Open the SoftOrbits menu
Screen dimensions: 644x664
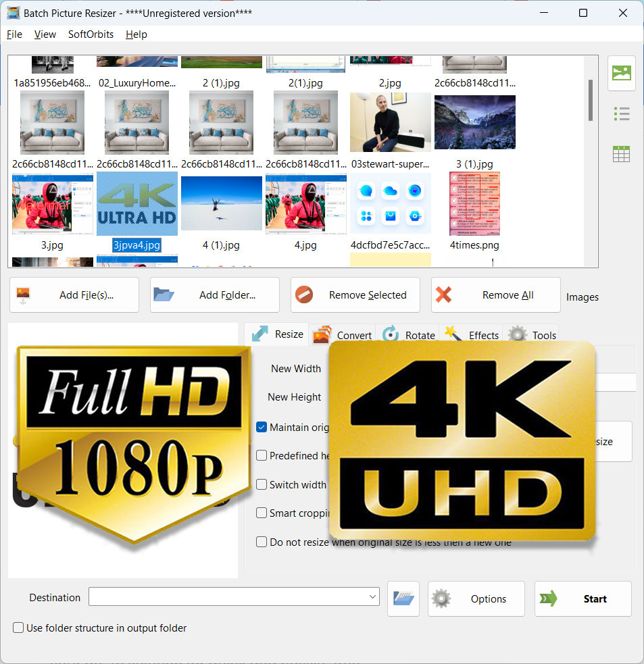(x=91, y=34)
